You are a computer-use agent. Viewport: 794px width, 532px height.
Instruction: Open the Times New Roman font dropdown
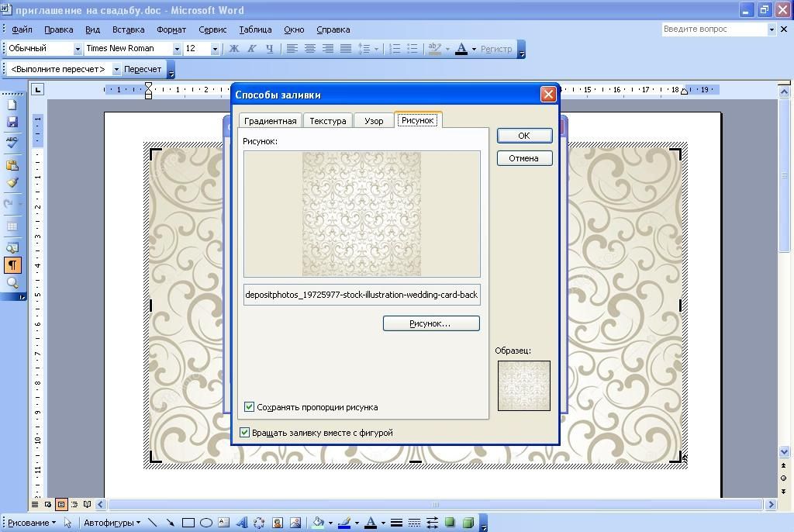click(x=177, y=49)
